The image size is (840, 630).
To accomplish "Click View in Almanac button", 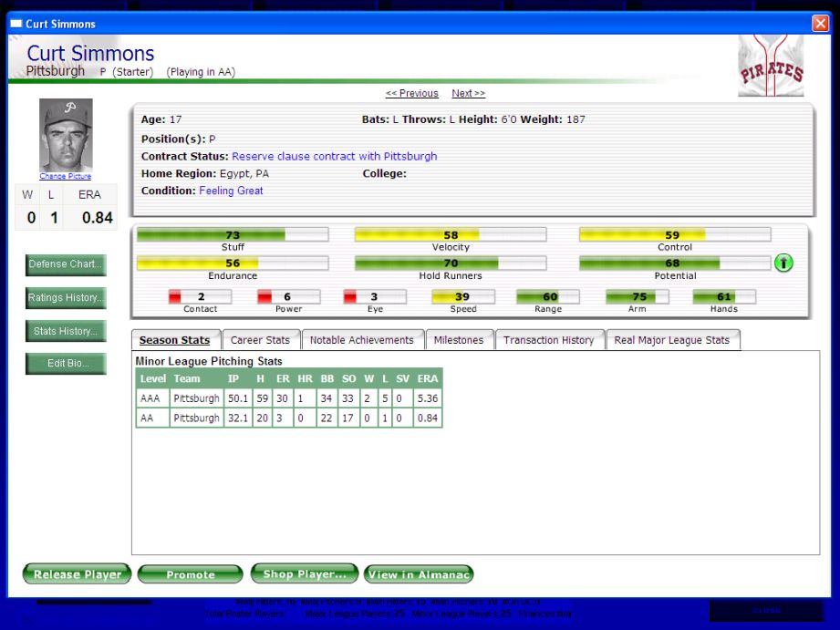I will tap(419, 574).
